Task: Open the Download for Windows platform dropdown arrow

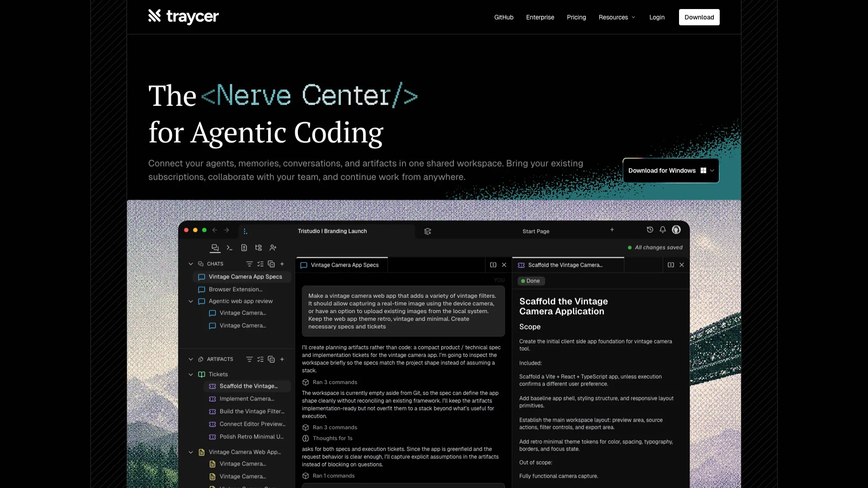Action: click(x=712, y=170)
